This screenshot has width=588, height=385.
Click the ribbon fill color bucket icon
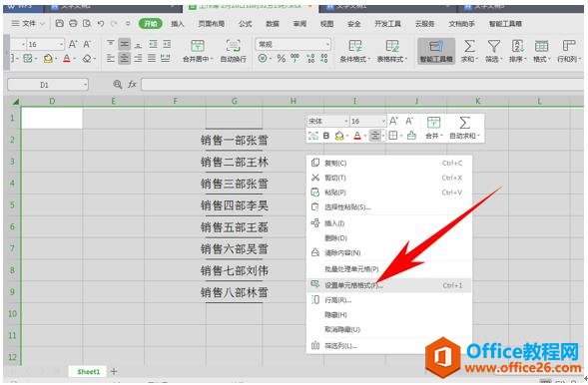pos(48,59)
